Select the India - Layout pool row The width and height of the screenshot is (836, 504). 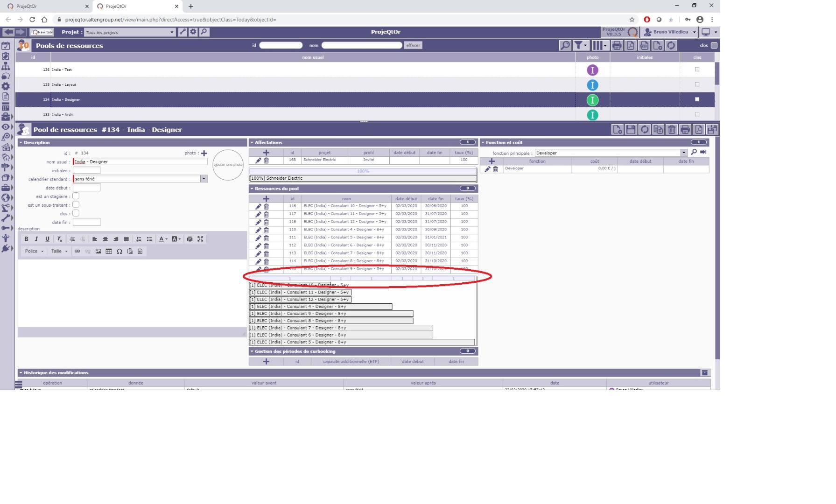point(365,84)
